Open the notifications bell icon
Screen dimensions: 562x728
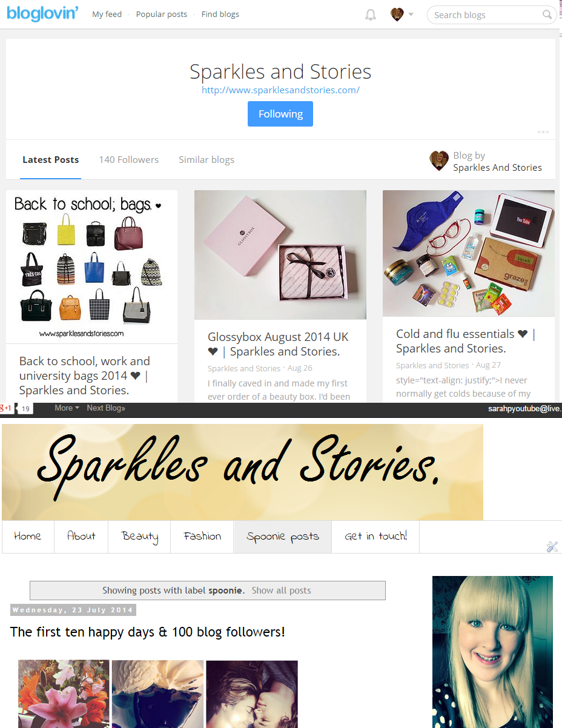371,15
